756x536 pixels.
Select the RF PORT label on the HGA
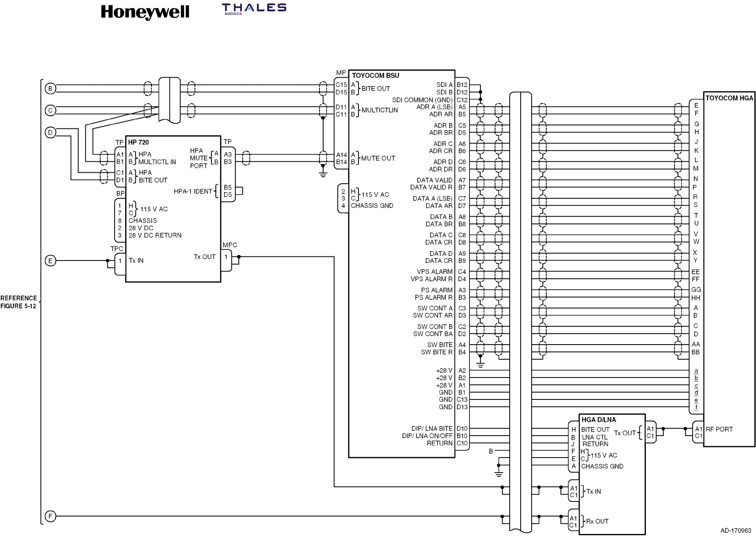click(719, 429)
